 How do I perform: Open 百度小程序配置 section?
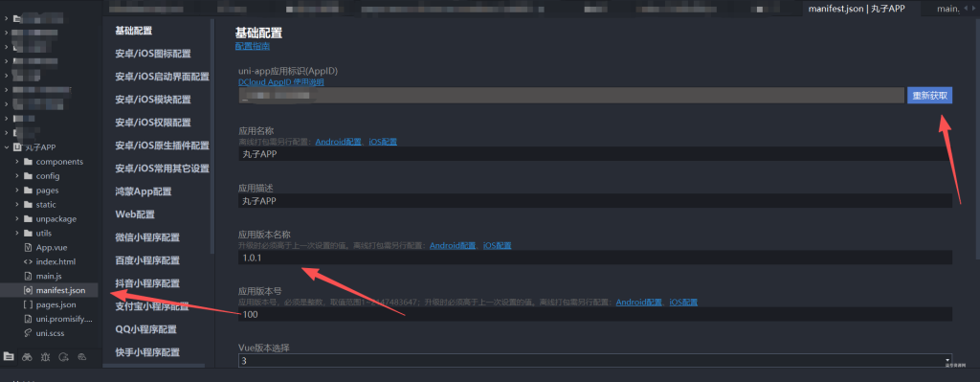[x=147, y=260]
